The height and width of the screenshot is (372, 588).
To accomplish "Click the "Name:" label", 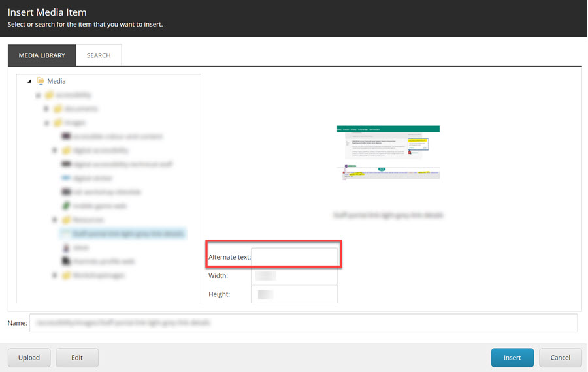I will pos(17,323).
